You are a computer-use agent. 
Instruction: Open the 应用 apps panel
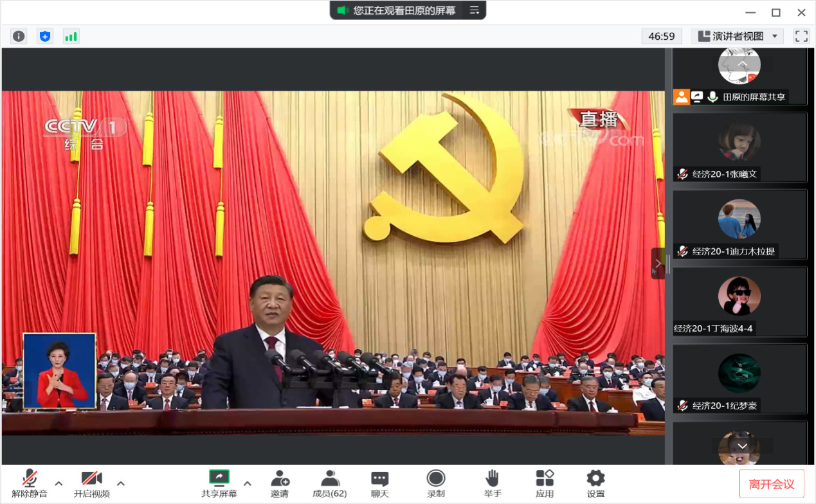(x=545, y=483)
